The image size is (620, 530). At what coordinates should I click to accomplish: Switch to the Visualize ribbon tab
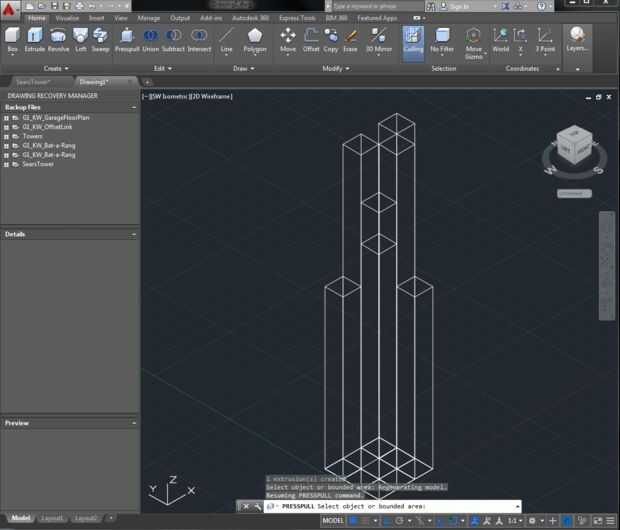click(x=67, y=18)
